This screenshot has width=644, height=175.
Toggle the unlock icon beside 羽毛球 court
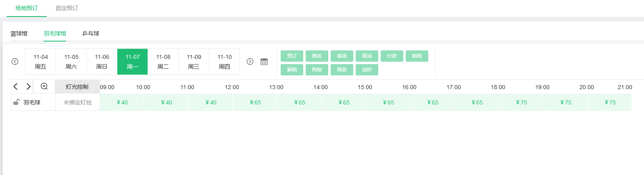click(16, 102)
